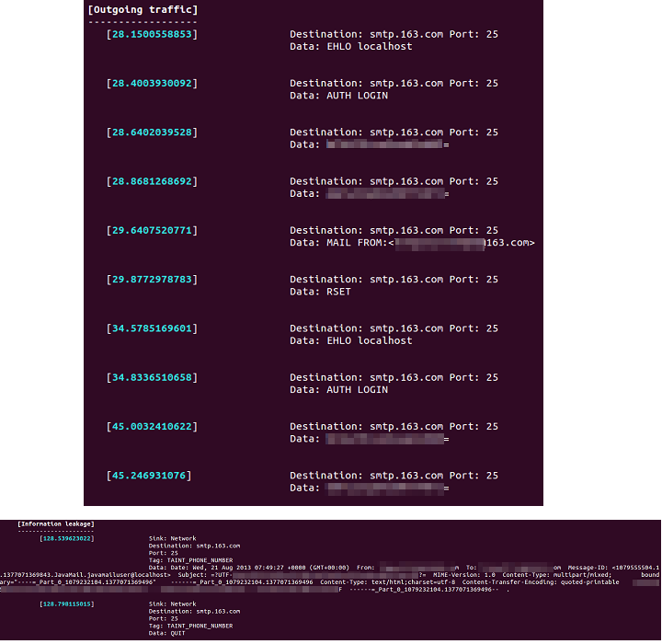
Task: Click Destination line of entry 29.8772978783
Action: (x=394, y=280)
